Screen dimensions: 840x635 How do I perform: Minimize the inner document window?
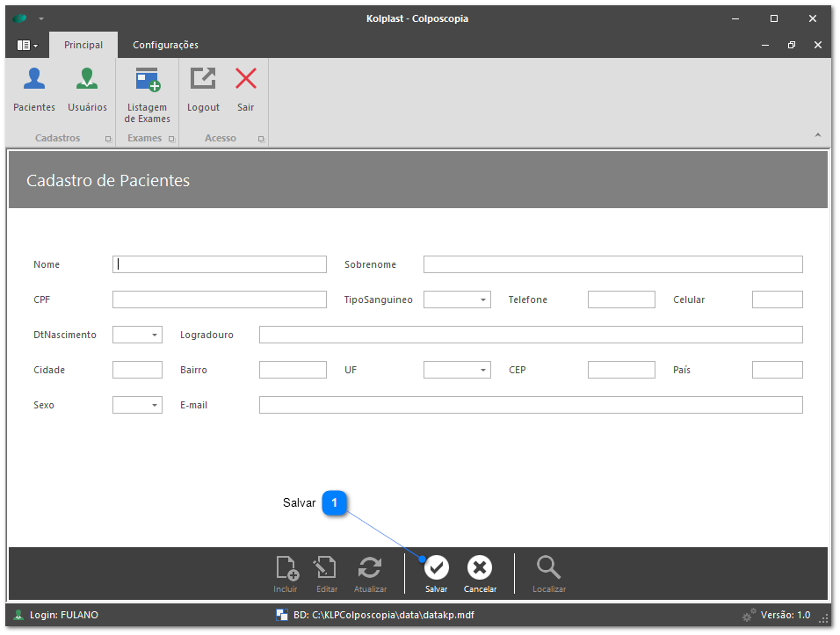[x=765, y=45]
